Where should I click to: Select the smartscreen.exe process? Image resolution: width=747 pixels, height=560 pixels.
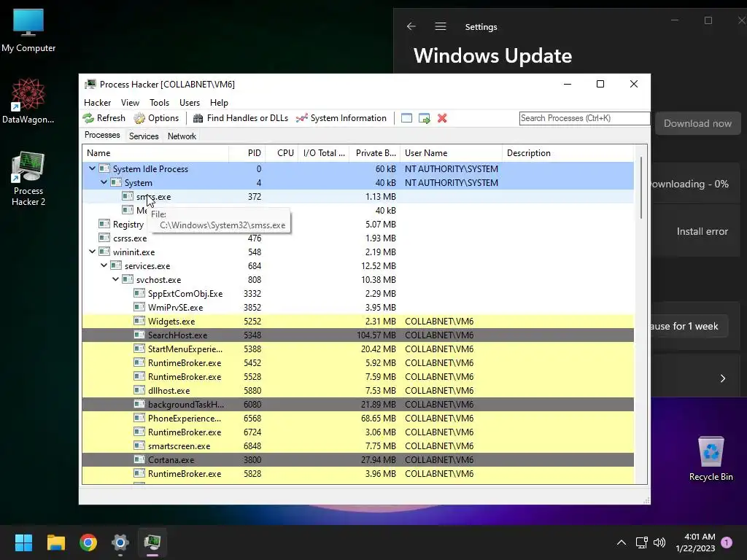tap(357, 446)
